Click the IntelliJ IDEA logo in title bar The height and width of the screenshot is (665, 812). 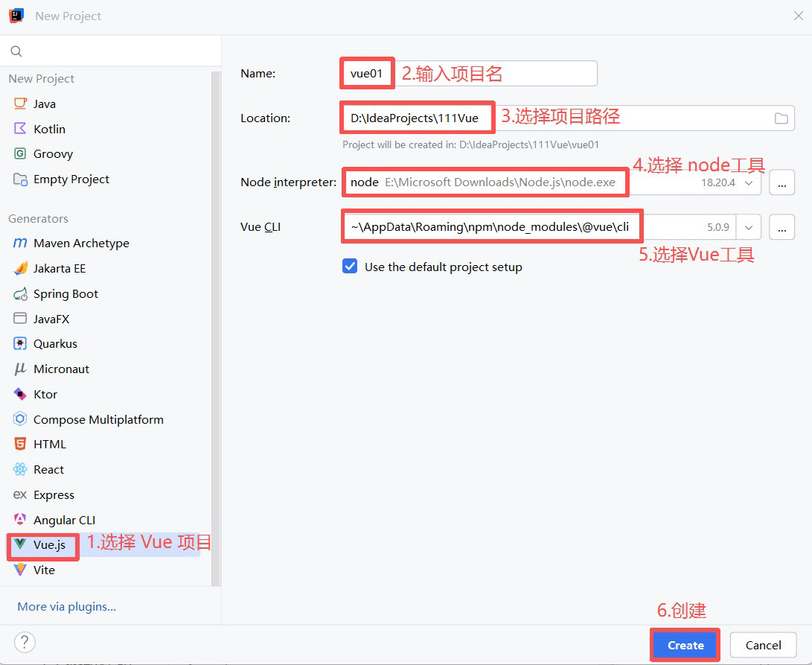pyautogui.click(x=16, y=16)
